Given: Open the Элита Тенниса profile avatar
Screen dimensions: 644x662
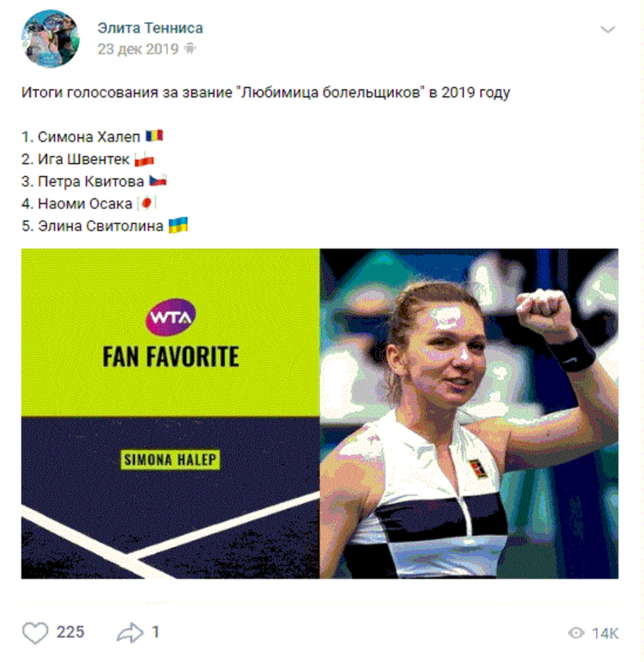Looking at the screenshot, I should coord(50,38).
